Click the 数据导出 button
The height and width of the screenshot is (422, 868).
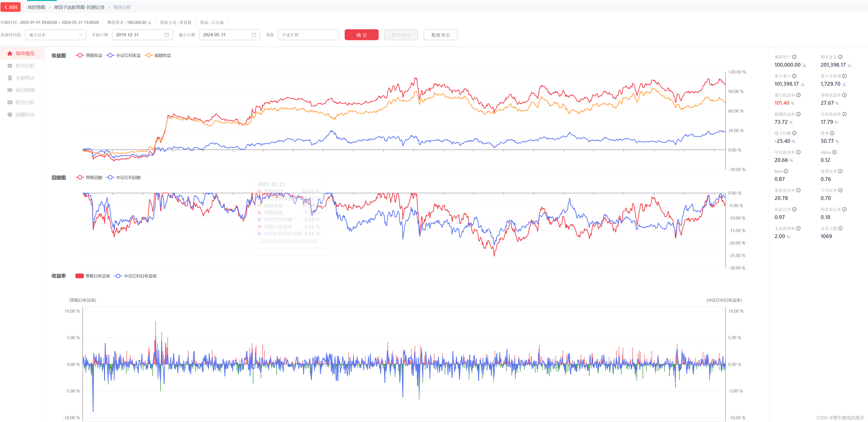tap(440, 35)
